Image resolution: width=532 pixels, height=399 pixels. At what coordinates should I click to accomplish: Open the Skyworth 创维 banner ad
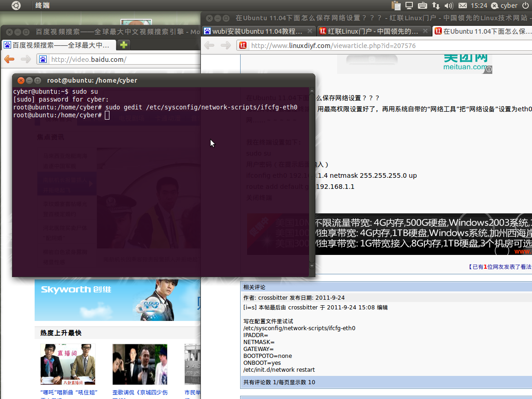117,300
